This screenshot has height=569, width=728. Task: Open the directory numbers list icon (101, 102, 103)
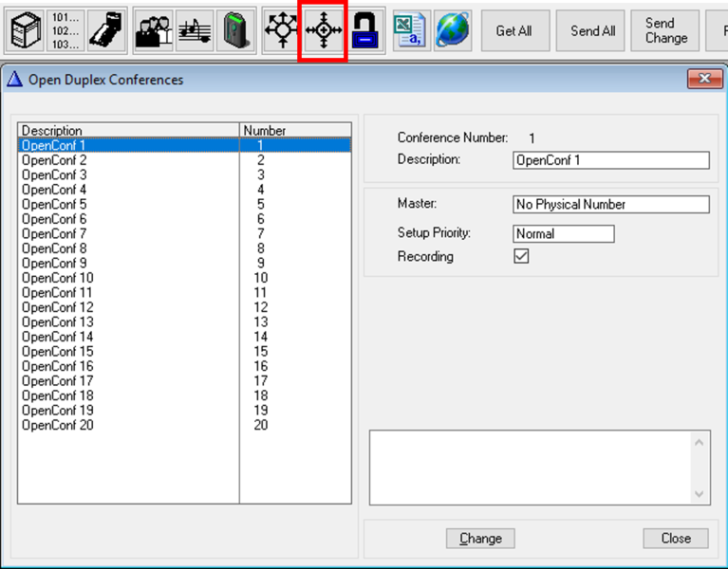[x=65, y=30]
